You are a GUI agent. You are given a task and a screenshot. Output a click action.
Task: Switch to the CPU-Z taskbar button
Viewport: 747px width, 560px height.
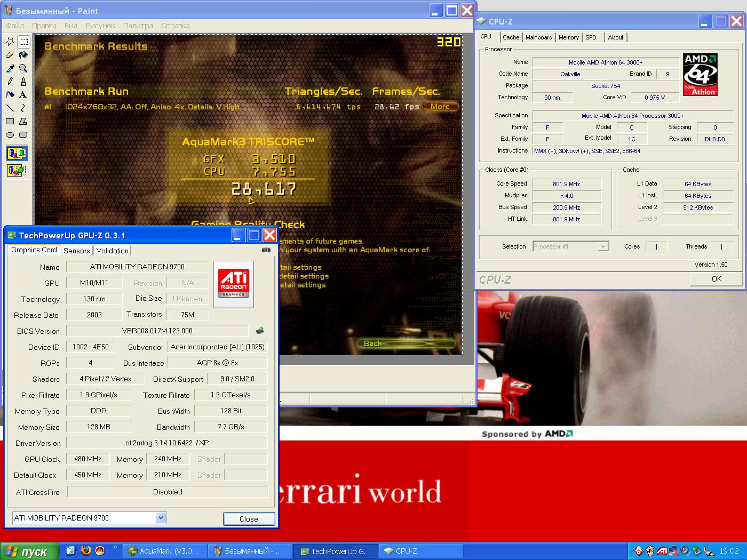pyautogui.click(x=422, y=551)
